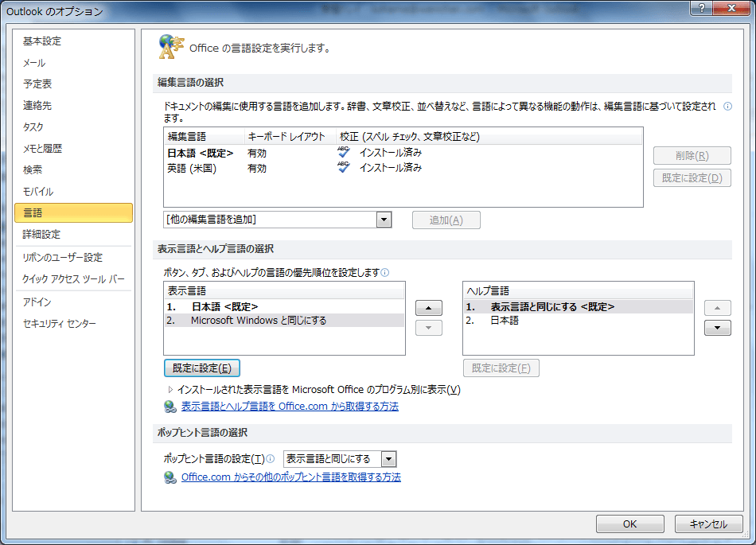Open クイック アクセス ツール バー category
Viewport: 756px width, 545px height.
[73, 279]
